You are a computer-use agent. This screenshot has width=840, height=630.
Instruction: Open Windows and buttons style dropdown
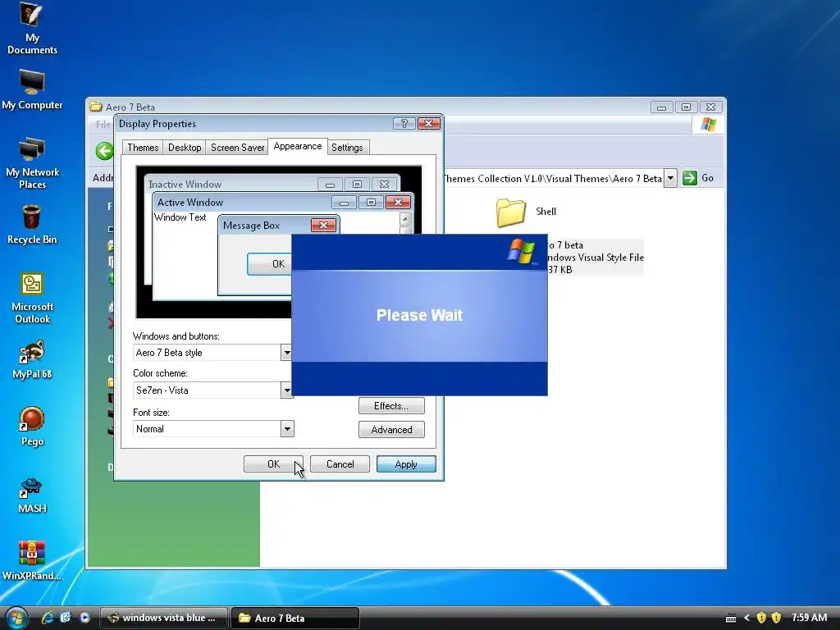pos(286,352)
